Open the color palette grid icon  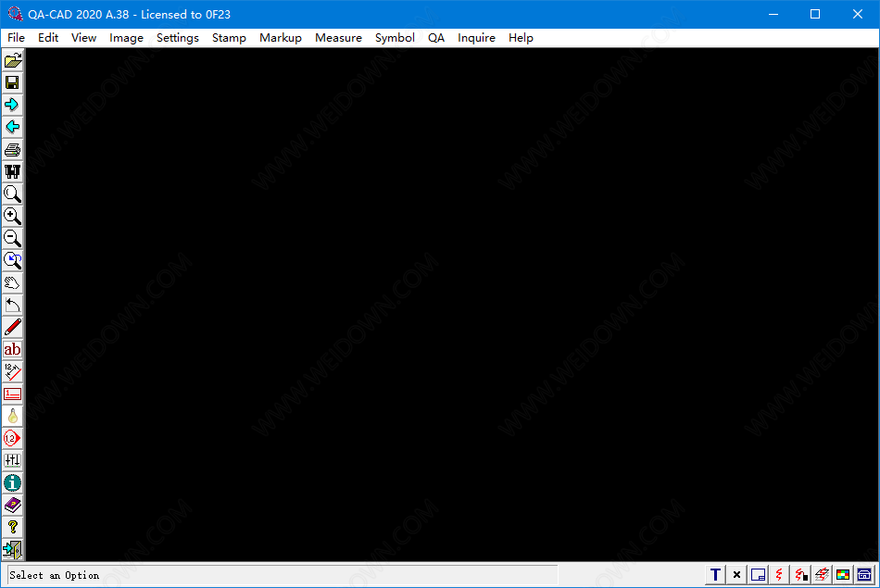click(843, 574)
